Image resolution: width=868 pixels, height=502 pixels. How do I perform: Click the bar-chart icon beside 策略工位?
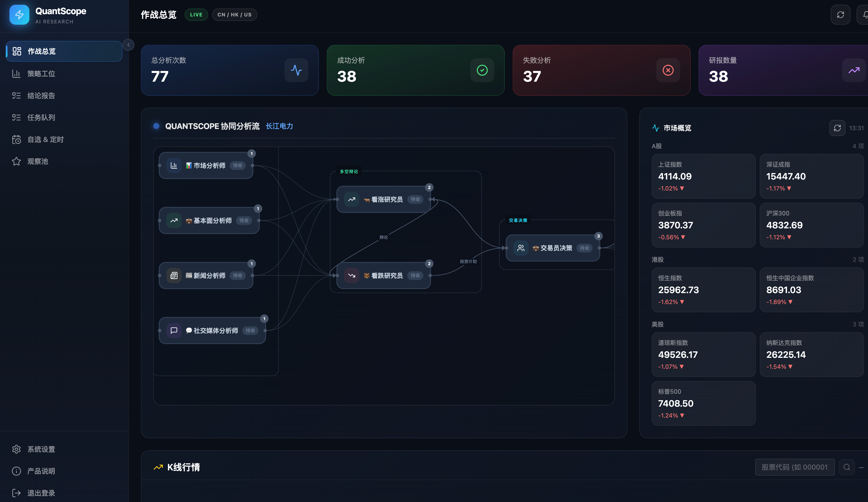point(16,73)
